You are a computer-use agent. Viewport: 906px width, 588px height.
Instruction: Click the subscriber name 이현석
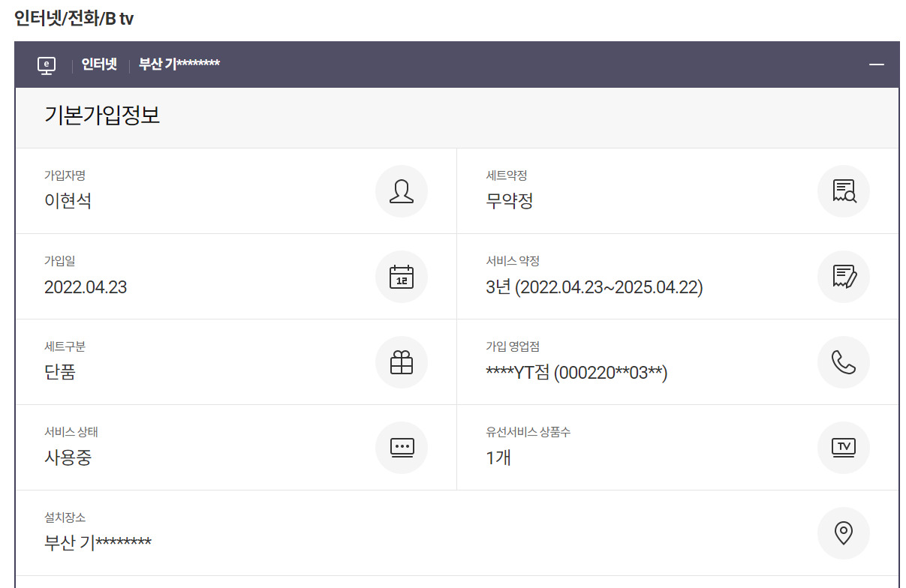pyautogui.click(x=68, y=201)
